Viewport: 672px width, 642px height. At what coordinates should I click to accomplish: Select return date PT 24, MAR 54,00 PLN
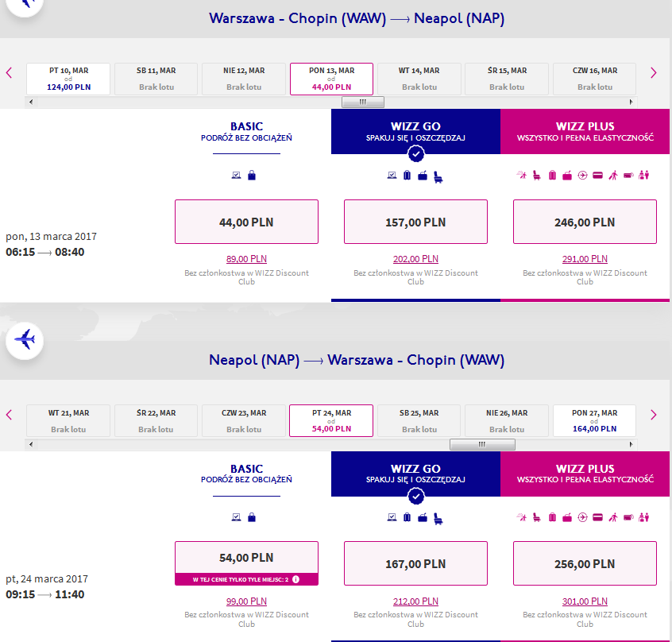click(x=331, y=420)
